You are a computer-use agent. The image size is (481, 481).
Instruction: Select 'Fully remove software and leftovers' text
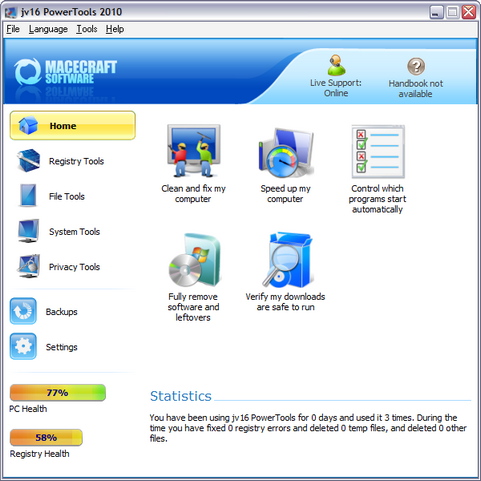click(193, 307)
